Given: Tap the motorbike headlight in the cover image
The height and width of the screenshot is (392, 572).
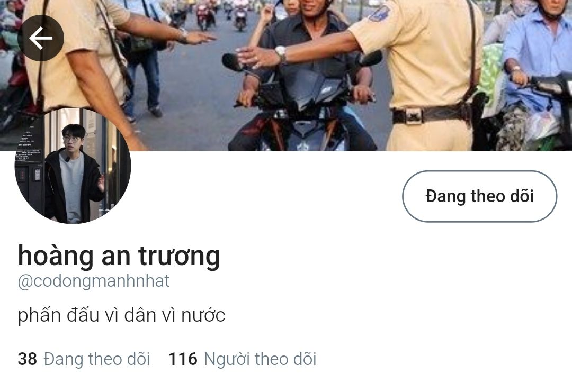Looking at the screenshot, I should tap(303, 128).
